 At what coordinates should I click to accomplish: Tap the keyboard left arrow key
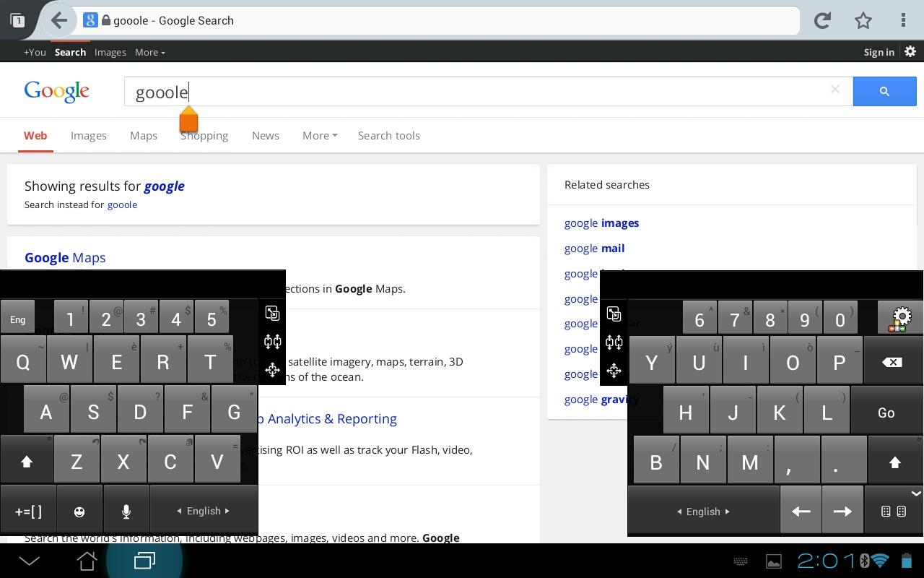(x=801, y=511)
